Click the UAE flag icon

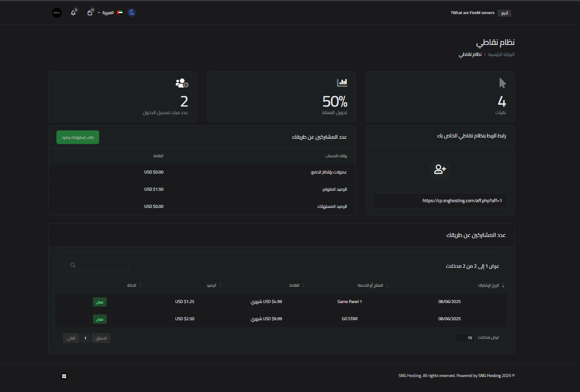pos(119,13)
